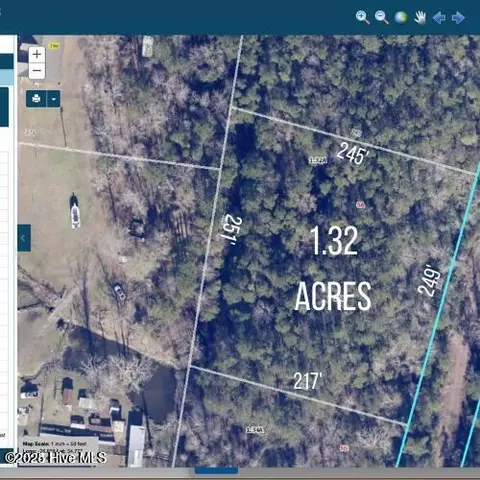Image resolution: width=480 pixels, height=480 pixels.
Task: Click the 249' boundary dimension
Action: tap(430, 280)
